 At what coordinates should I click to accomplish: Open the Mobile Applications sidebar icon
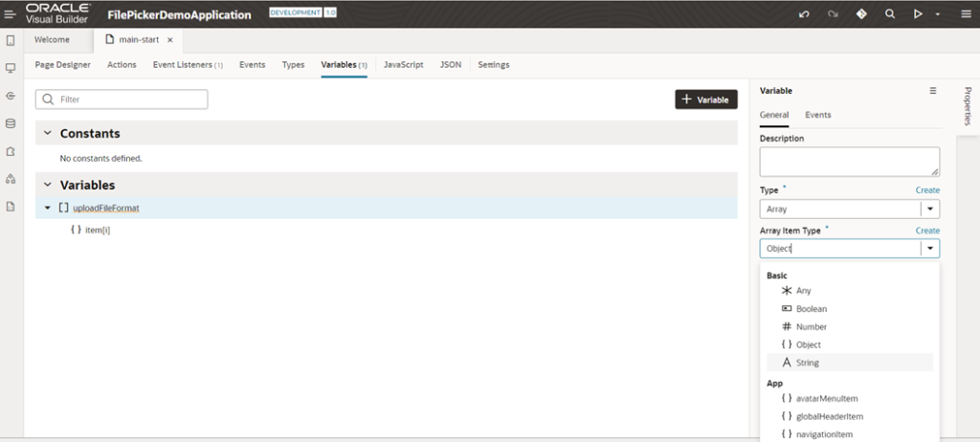click(x=11, y=40)
